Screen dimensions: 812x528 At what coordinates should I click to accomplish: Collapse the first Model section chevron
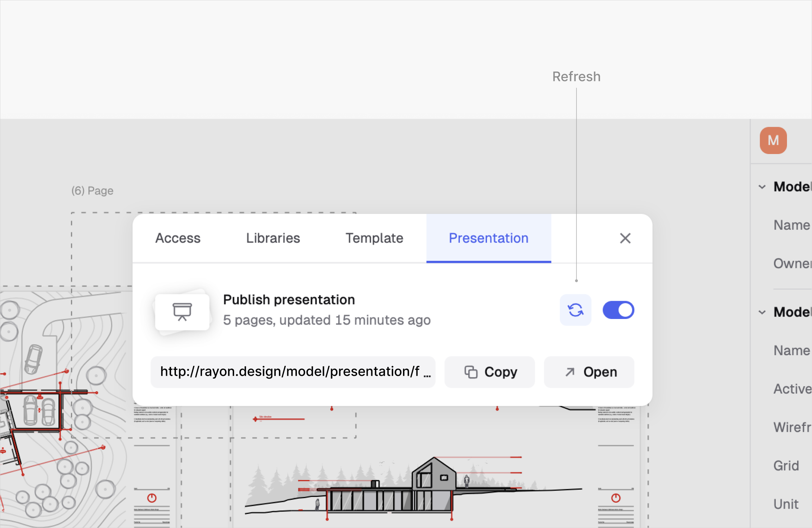point(762,187)
